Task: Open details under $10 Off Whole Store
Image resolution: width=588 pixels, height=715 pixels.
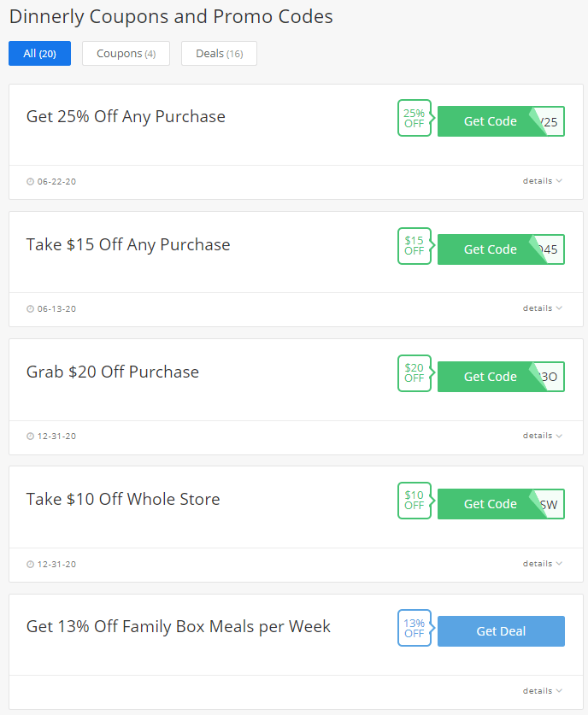Action: click(x=543, y=564)
